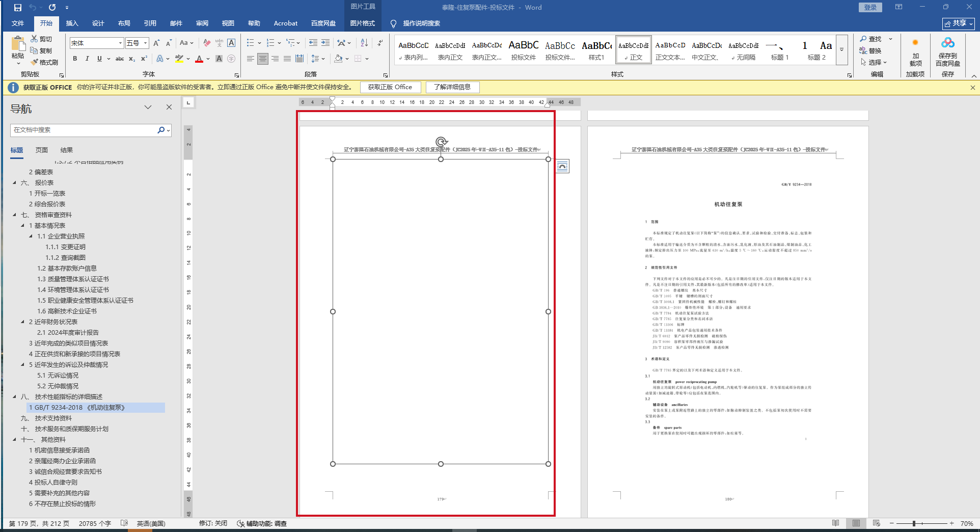Click the sort A-Z icon
Screen dimensions: 980x532
[x=364, y=43]
